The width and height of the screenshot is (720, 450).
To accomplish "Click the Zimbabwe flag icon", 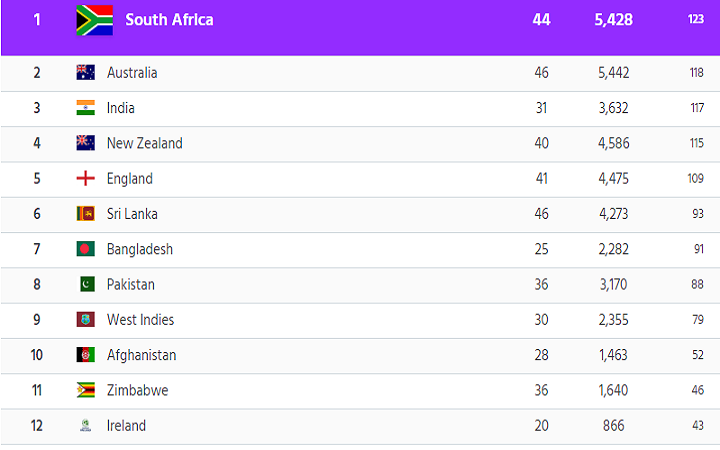I will pyautogui.click(x=85, y=390).
